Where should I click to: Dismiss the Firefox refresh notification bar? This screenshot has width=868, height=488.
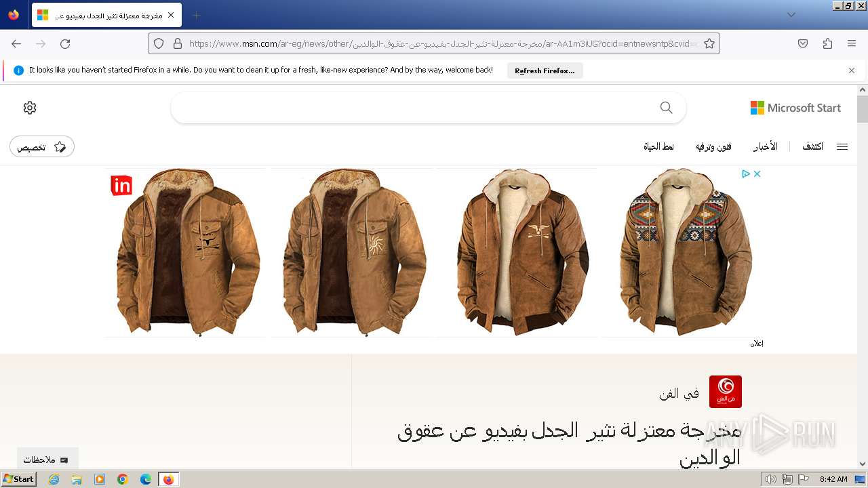click(x=852, y=70)
